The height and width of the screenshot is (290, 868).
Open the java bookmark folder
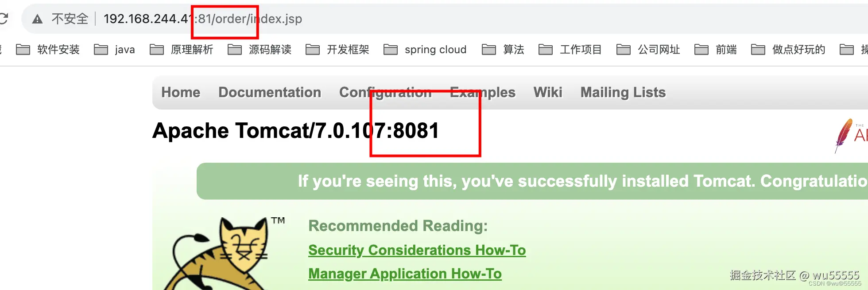pos(114,49)
